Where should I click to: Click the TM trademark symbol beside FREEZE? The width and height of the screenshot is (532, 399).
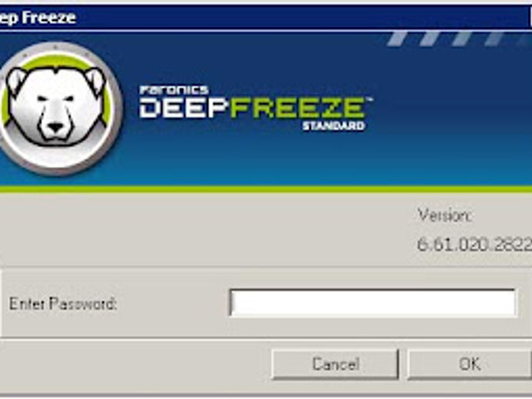pos(369,99)
